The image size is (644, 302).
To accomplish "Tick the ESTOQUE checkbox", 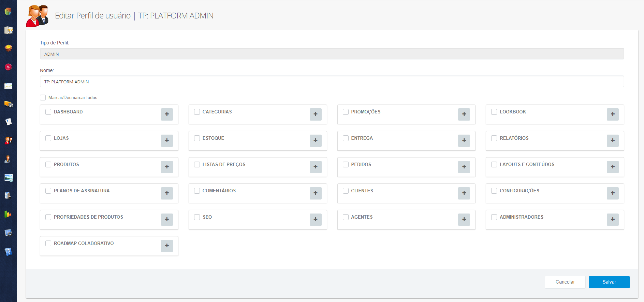I will tap(197, 138).
